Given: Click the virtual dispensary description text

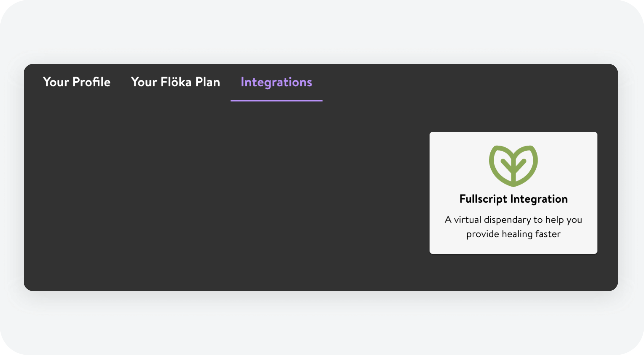Looking at the screenshot, I should tap(513, 227).
